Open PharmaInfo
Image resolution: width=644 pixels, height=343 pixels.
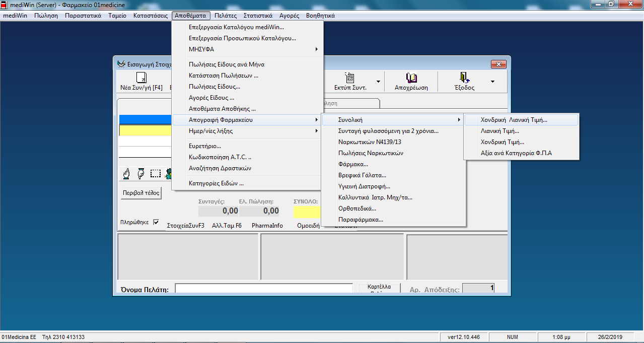coord(267,226)
